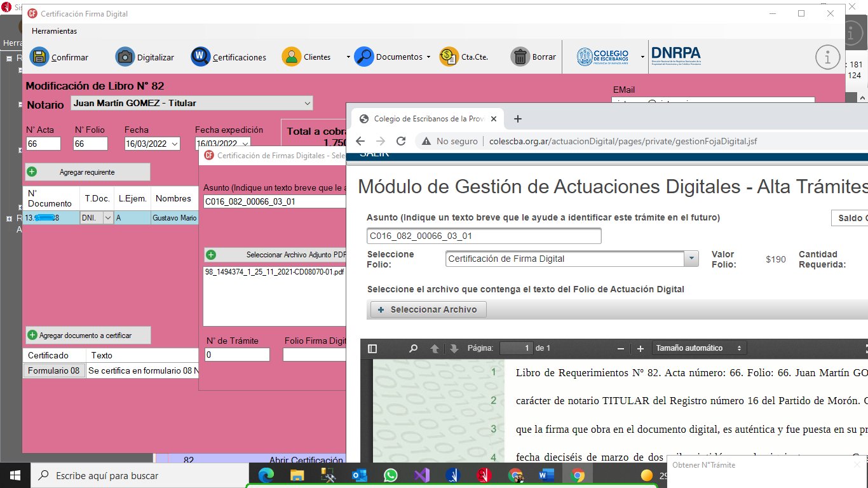Open the Documentos search icon
This screenshot has height=488, width=868.
point(364,57)
